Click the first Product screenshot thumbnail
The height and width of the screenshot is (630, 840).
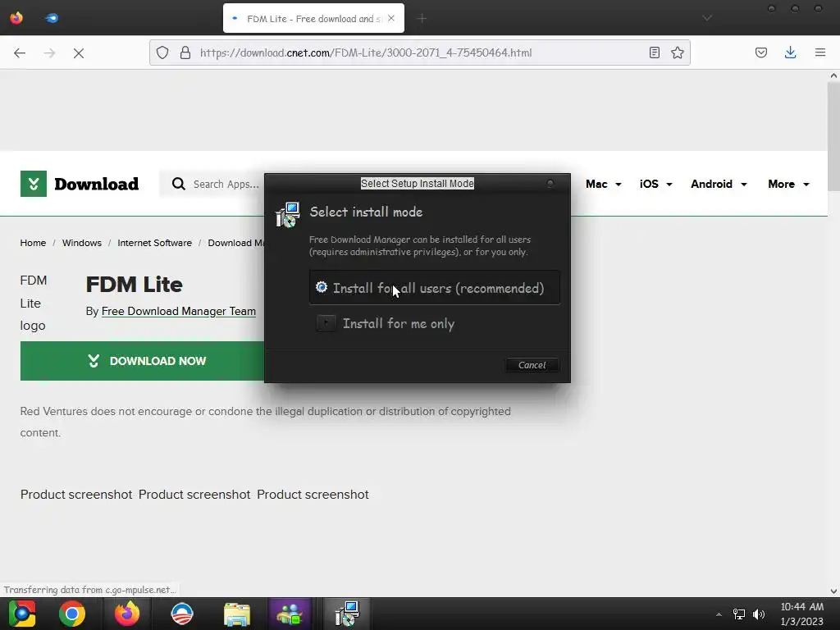click(x=76, y=495)
